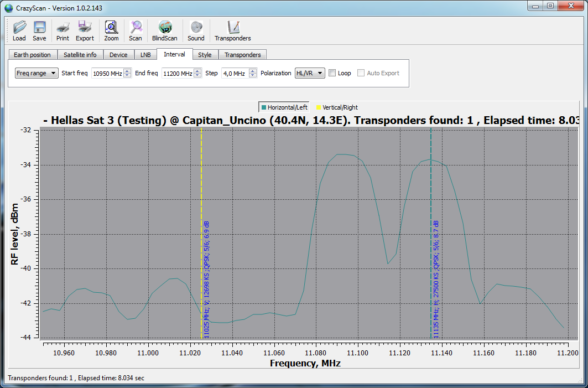The height and width of the screenshot is (388, 588).
Task: Click the 11.000 frequency axis label
Action: tap(148, 353)
